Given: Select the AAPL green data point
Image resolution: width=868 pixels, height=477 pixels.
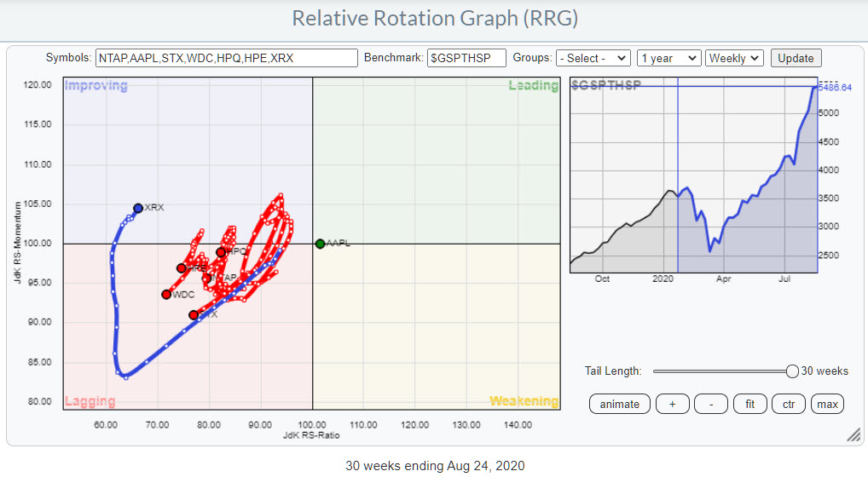Looking at the screenshot, I should click(320, 244).
